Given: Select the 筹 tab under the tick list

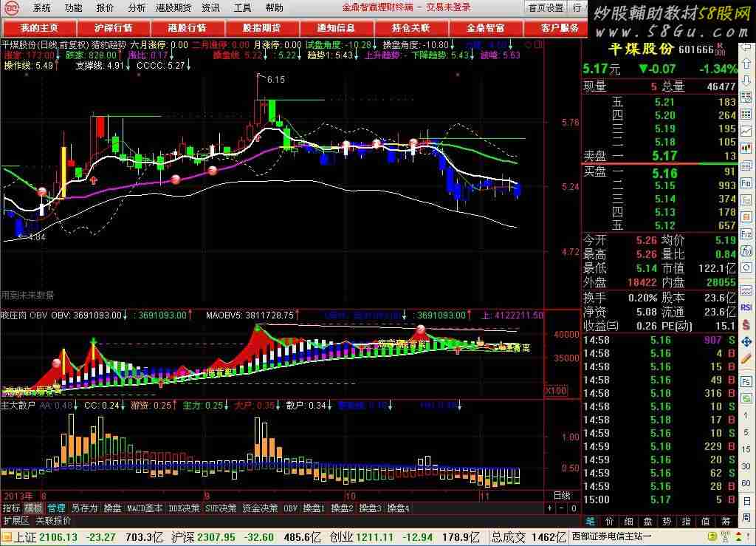Looking at the screenshot, I should pyautogui.click(x=726, y=522).
